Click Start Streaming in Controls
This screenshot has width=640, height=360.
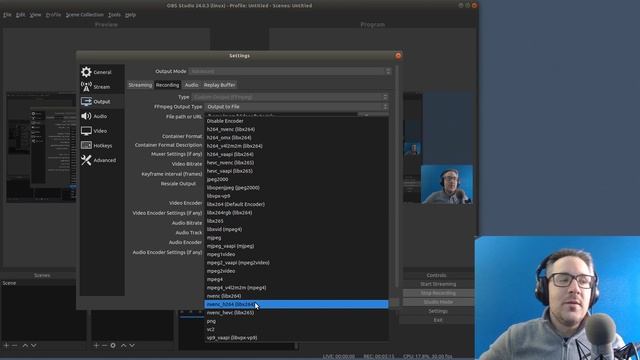click(x=438, y=284)
